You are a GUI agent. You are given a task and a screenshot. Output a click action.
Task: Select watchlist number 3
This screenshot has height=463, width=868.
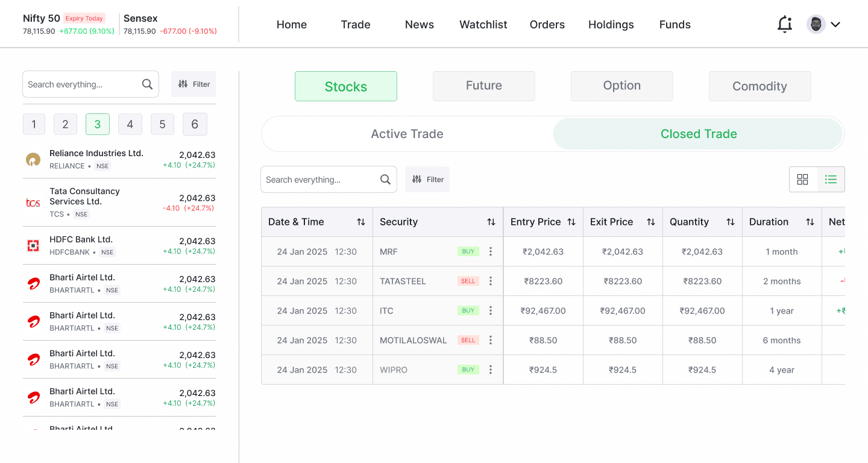[98, 124]
